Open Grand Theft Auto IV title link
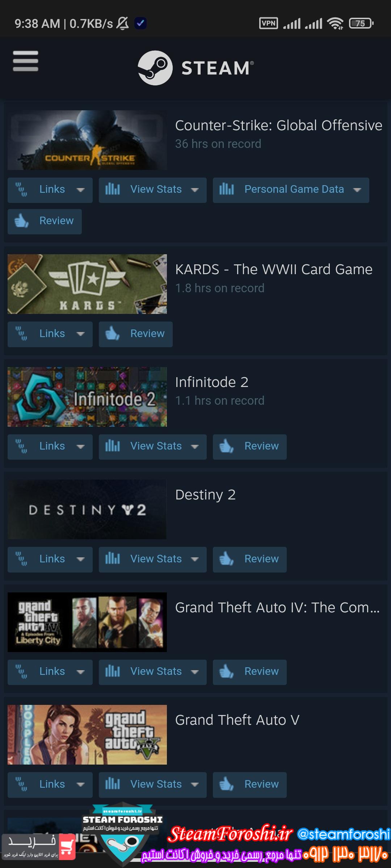391x868 pixels. pos(277,608)
